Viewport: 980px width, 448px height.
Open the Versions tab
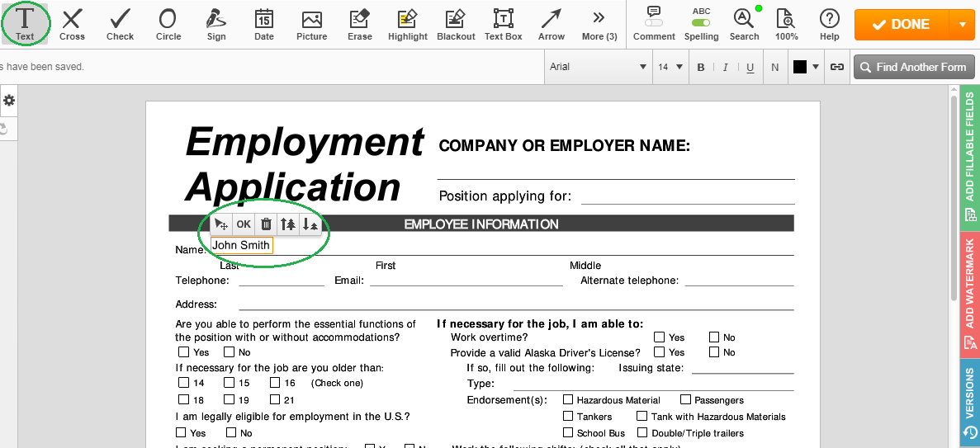tap(970, 403)
